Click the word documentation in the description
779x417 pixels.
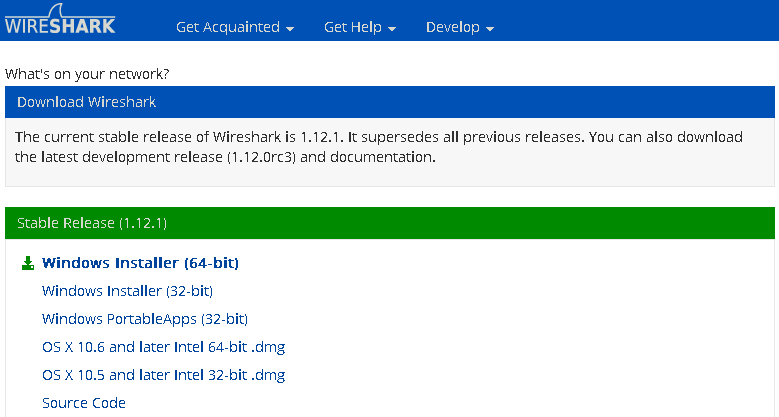pos(382,157)
